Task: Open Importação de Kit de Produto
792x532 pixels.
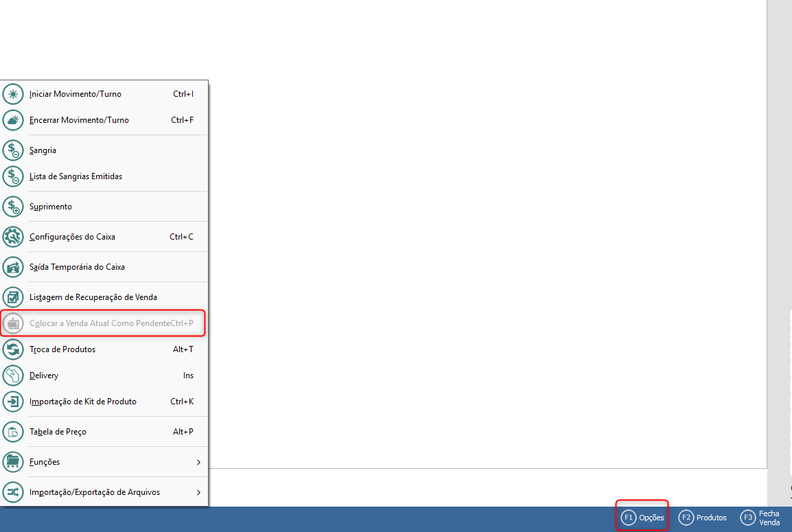Action: (104, 402)
